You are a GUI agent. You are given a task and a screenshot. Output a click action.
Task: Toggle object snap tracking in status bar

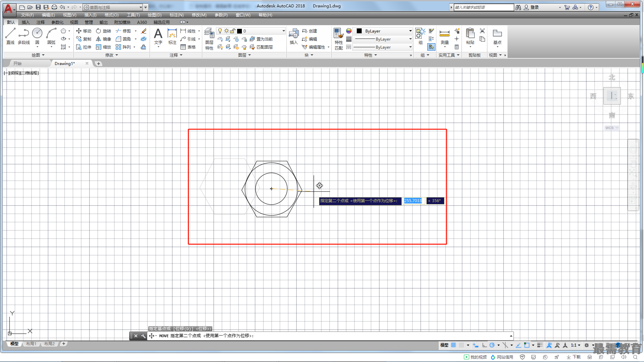[x=519, y=345]
